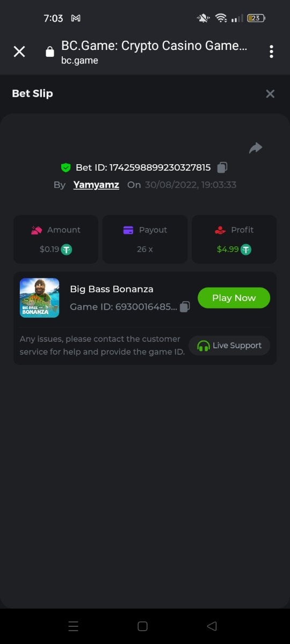Screen dimensions: 290x644
Task: Start Big Bass Bonanza with Play Now
Action: 234,298
